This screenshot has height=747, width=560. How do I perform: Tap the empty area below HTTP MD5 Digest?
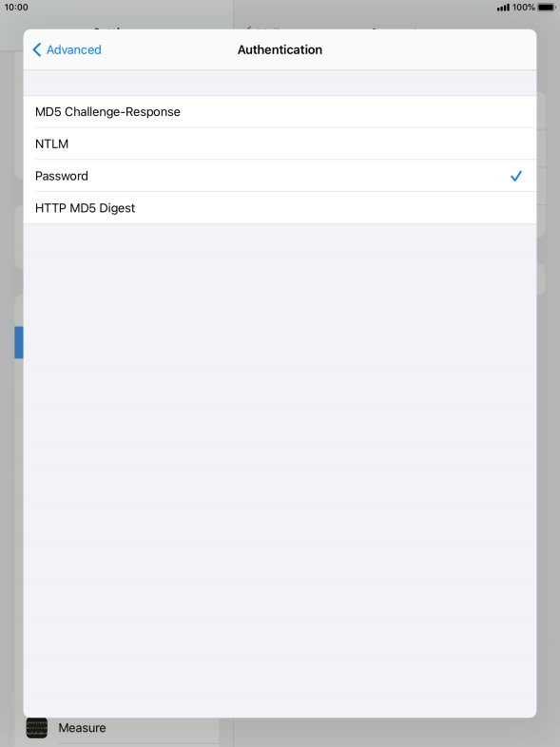click(x=280, y=469)
